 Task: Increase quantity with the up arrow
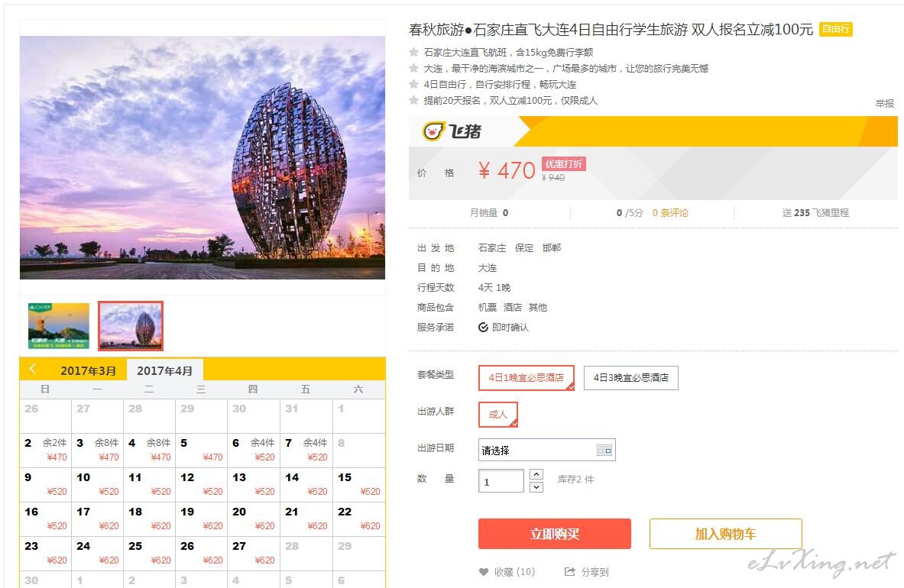pos(536,474)
